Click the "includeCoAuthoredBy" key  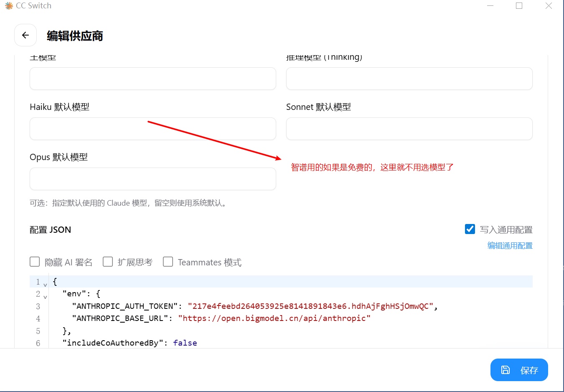tap(113, 343)
